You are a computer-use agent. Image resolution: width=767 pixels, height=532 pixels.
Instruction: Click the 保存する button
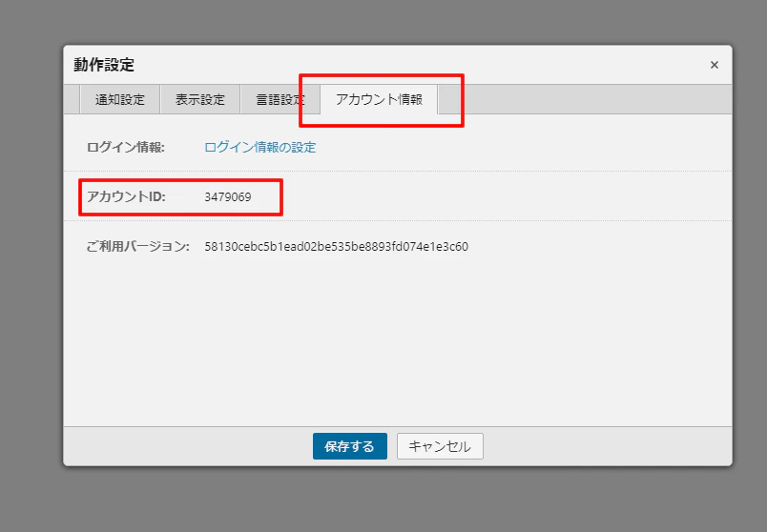[350, 446]
